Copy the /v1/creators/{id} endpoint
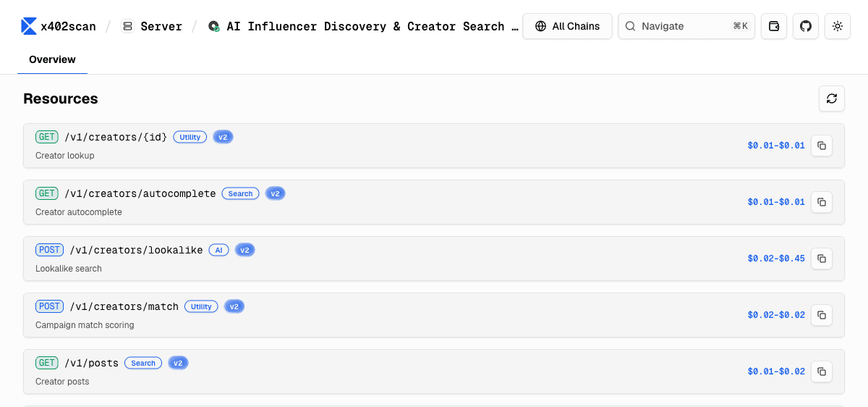 (x=822, y=146)
